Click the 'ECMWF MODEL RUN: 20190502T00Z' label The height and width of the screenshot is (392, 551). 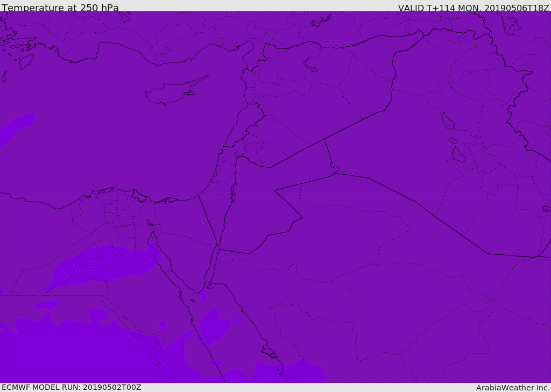click(72, 387)
